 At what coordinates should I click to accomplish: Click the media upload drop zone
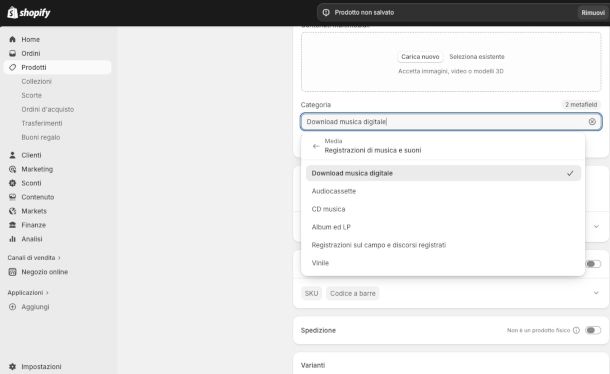tap(451, 62)
